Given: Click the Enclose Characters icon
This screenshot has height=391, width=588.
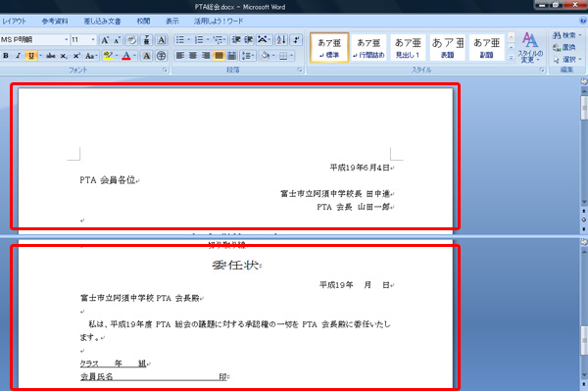Looking at the screenshot, I should click(162, 56).
